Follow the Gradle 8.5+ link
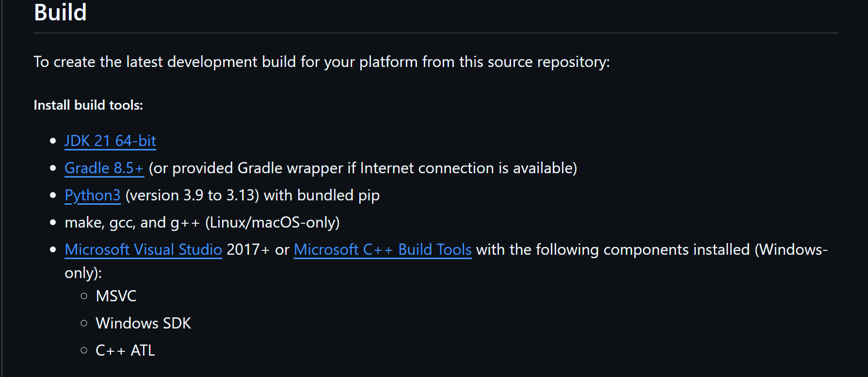 coord(104,168)
